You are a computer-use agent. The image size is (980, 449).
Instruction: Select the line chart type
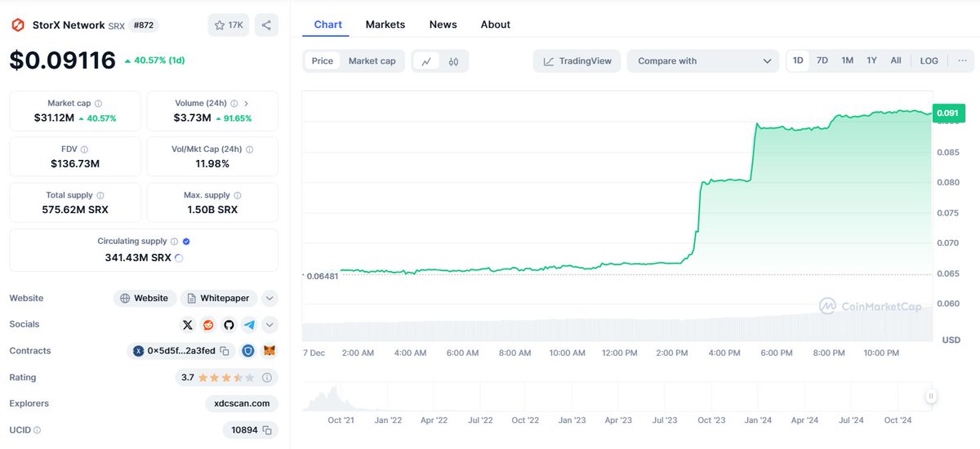click(x=427, y=61)
